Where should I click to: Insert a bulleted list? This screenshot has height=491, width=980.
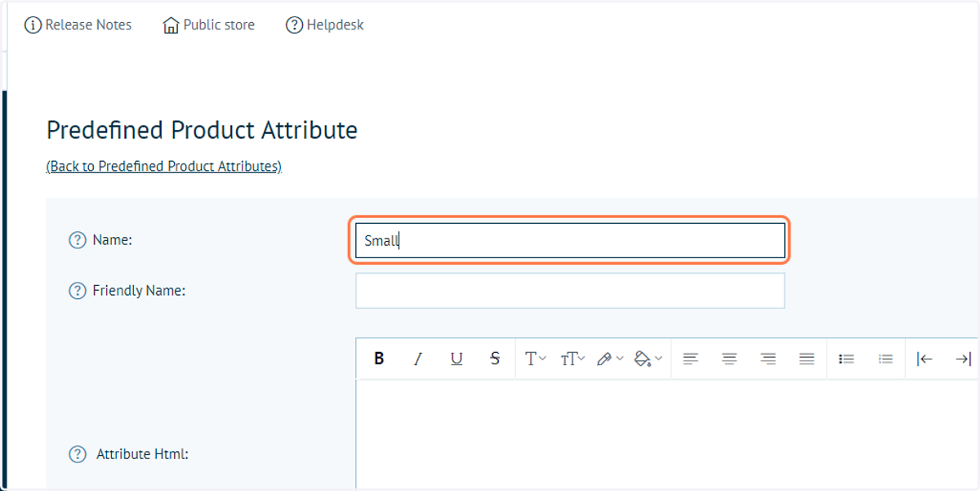[x=847, y=359]
